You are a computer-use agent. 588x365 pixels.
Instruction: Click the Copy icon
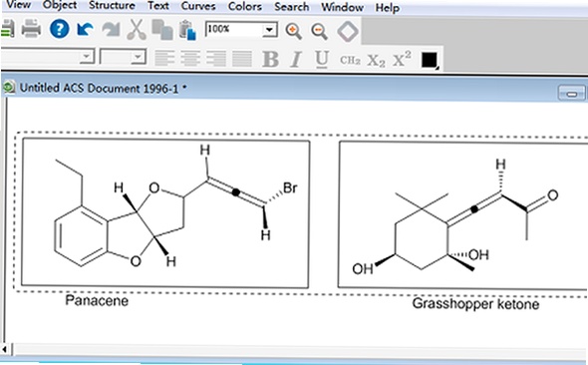click(162, 30)
